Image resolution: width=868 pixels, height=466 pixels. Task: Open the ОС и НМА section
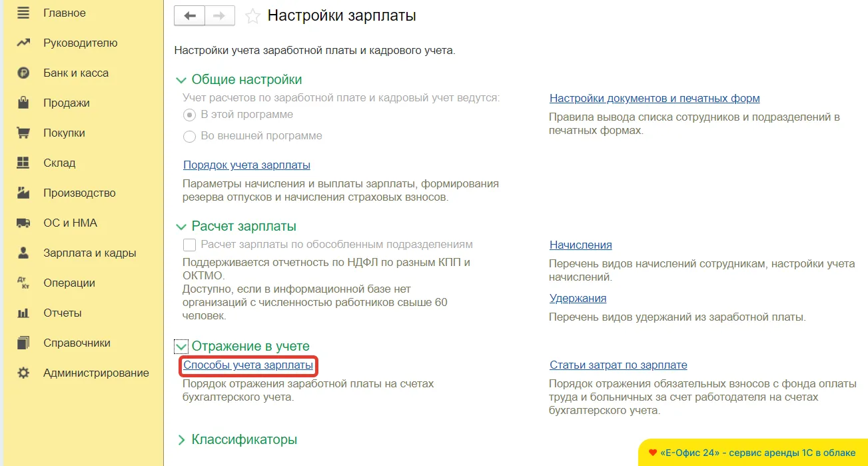coord(70,223)
